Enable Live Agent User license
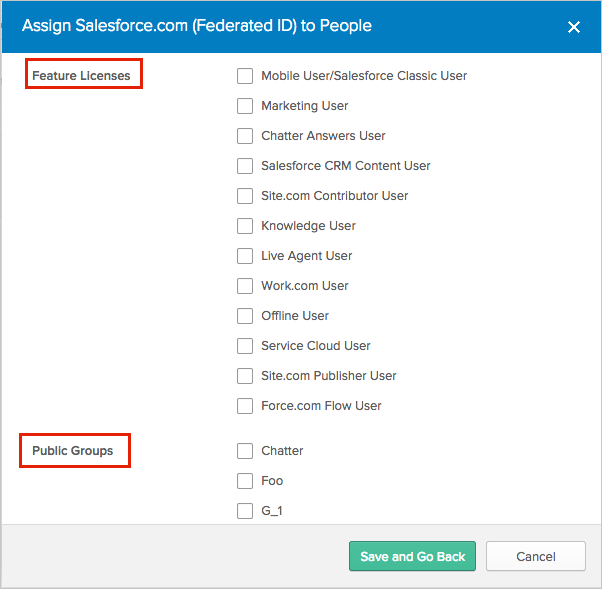 (x=245, y=256)
